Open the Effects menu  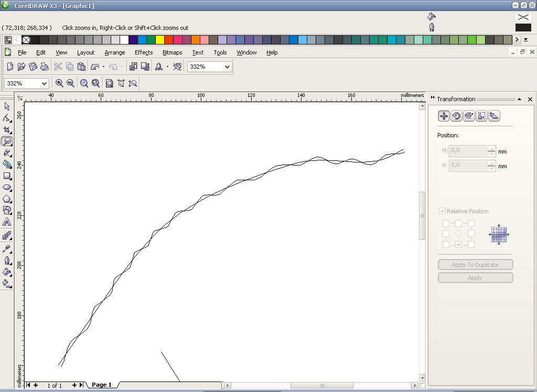pos(144,52)
